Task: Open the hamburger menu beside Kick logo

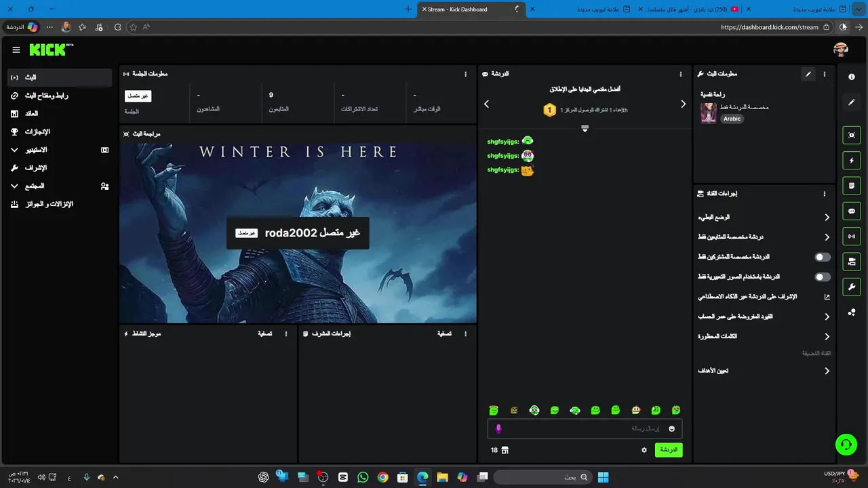Action: (x=16, y=49)
